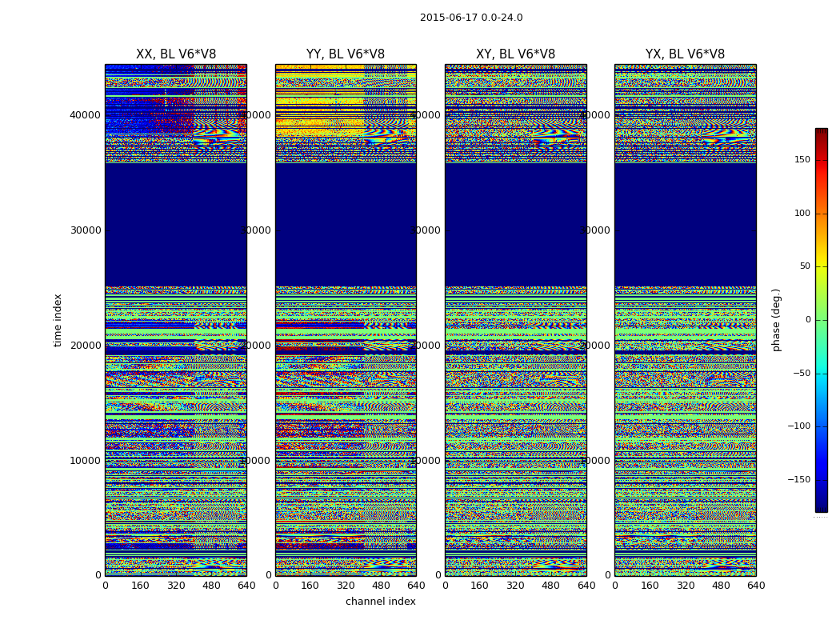Image resolution: width=840 pixels, height=640 pixels.
Task: Select the 'phase (deg.)' colorbar label
Action: tap(776, 319)
